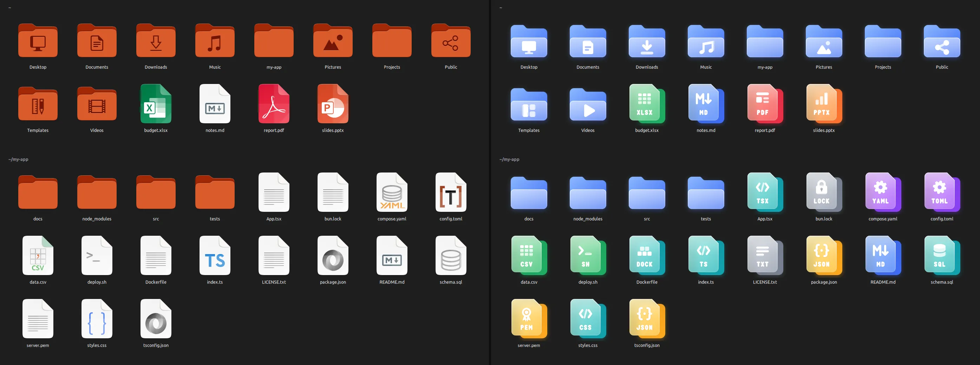Click the gray TXT LICENSE.txt icon in right pane
The width and height of the screenshot is (980, 365).
pos(765,255)
